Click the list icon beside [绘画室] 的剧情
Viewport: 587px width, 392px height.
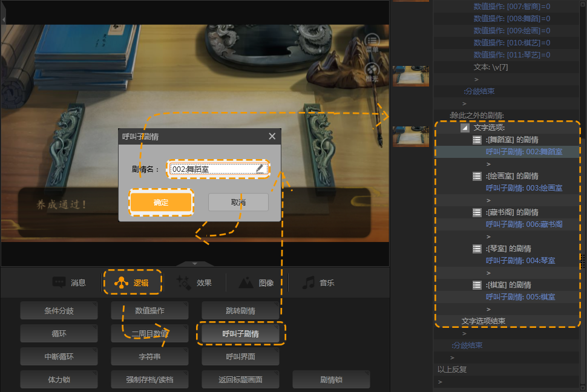pos(477,176)
